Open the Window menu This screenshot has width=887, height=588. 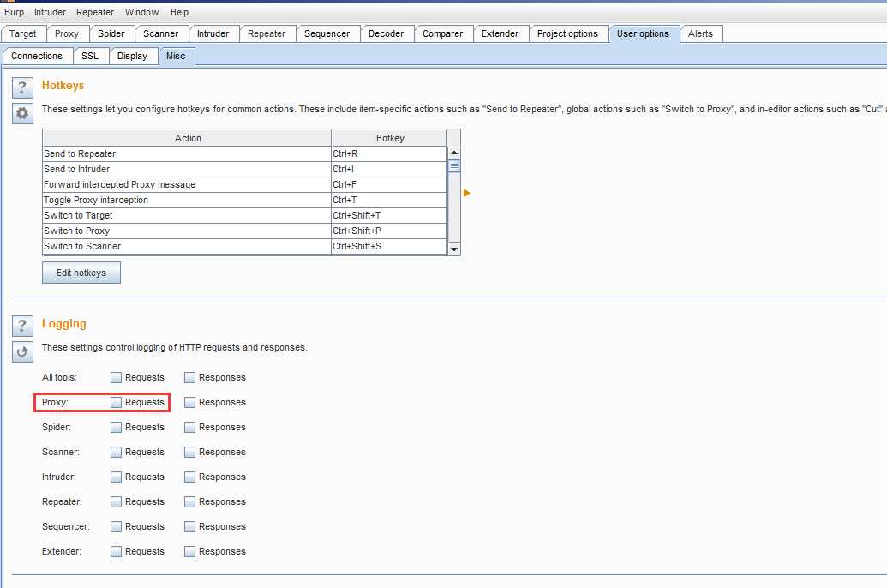pos(141,12)
